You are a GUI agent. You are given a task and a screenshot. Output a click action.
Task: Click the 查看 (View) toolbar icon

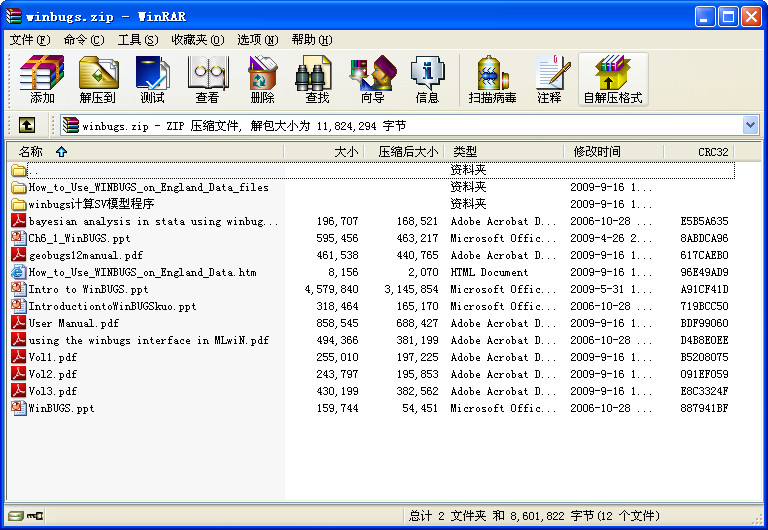pyautogui.click(x=207, y=79)
